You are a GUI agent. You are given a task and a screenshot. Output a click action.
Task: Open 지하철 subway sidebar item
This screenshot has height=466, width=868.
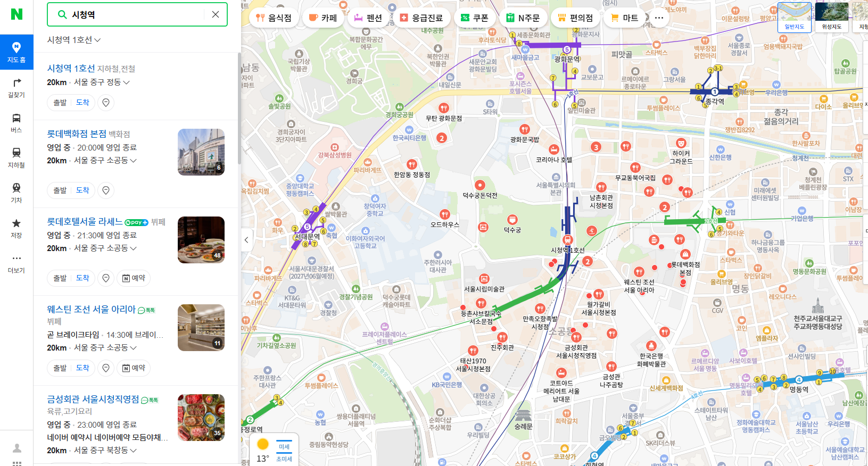pyautogui.click(x=16, y=158)
